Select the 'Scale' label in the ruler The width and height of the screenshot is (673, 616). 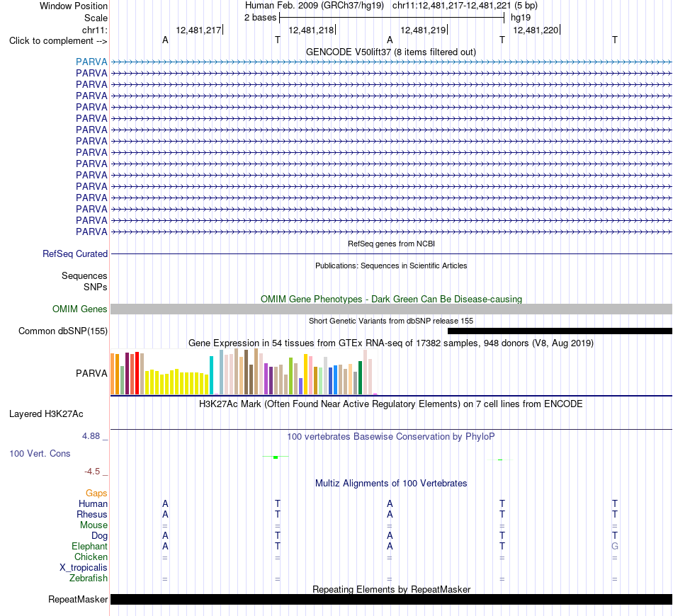coord(96,18)
